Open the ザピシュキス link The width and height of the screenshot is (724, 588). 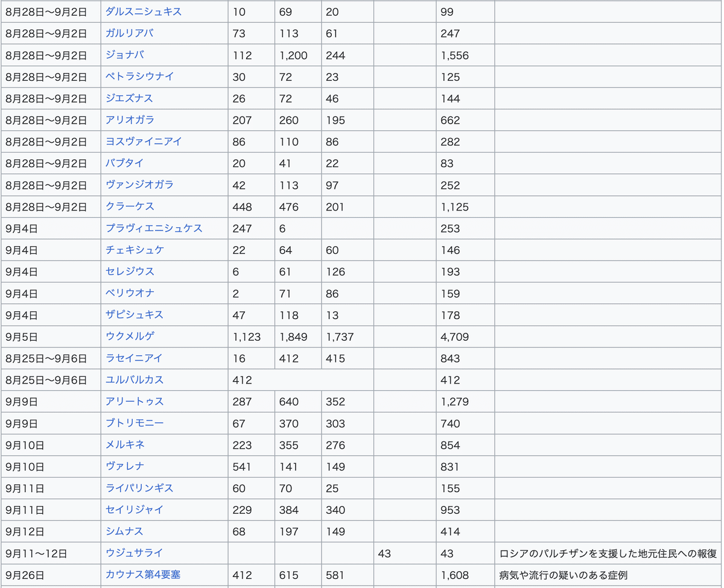pos(134,315)
